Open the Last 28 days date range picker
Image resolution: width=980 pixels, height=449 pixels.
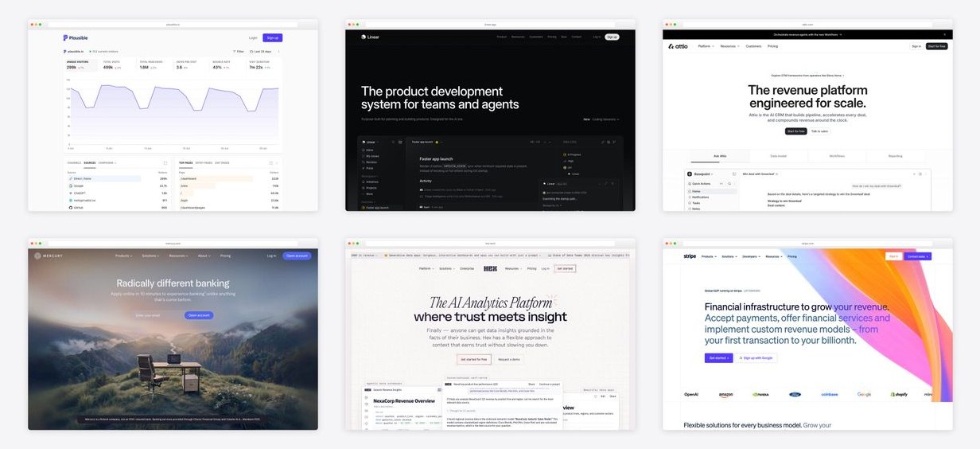point(261,52)
